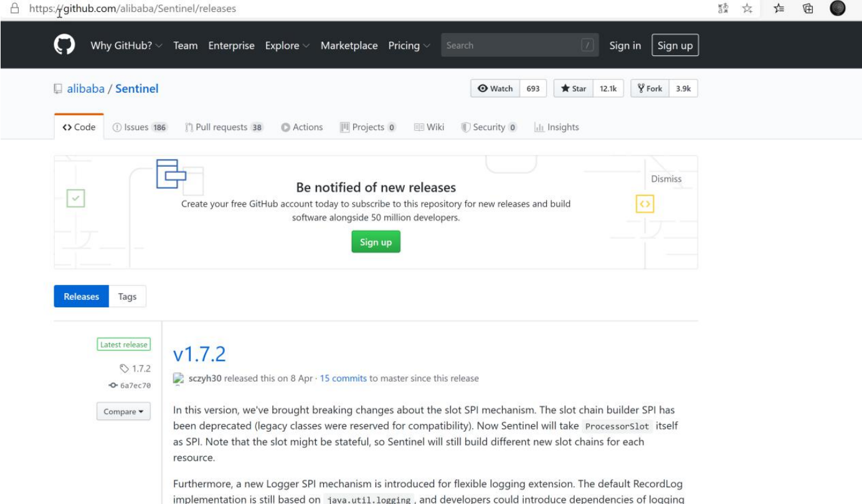Click the green Sign up button
Screen dimensions: 862x504
376,242
